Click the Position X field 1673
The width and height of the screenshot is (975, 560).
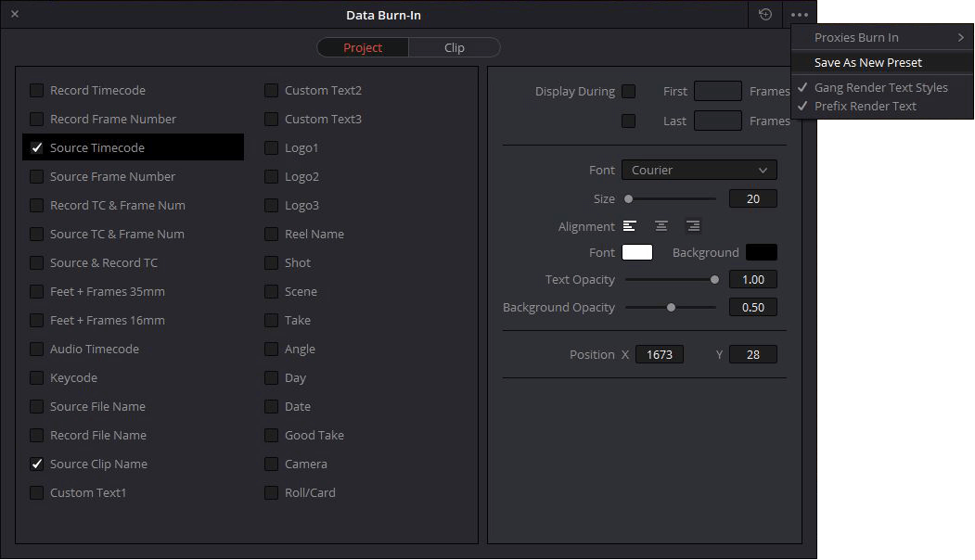(659, 355)
